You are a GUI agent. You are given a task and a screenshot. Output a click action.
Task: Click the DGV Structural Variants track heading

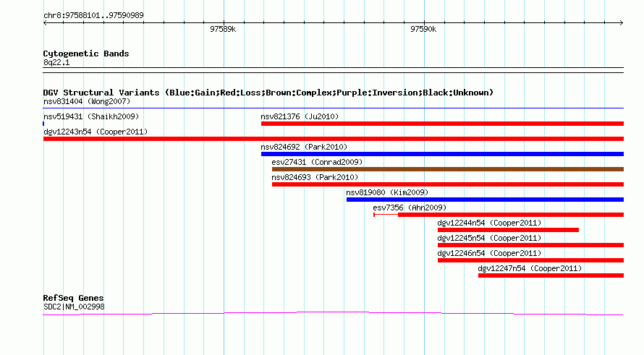point(268,93)
